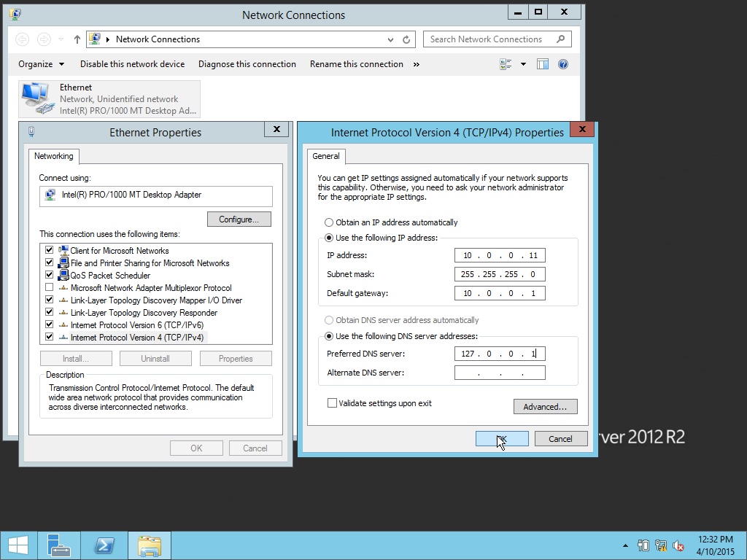Select Internet Protocol Version 4 (TCP/IPv4) row

137,337
